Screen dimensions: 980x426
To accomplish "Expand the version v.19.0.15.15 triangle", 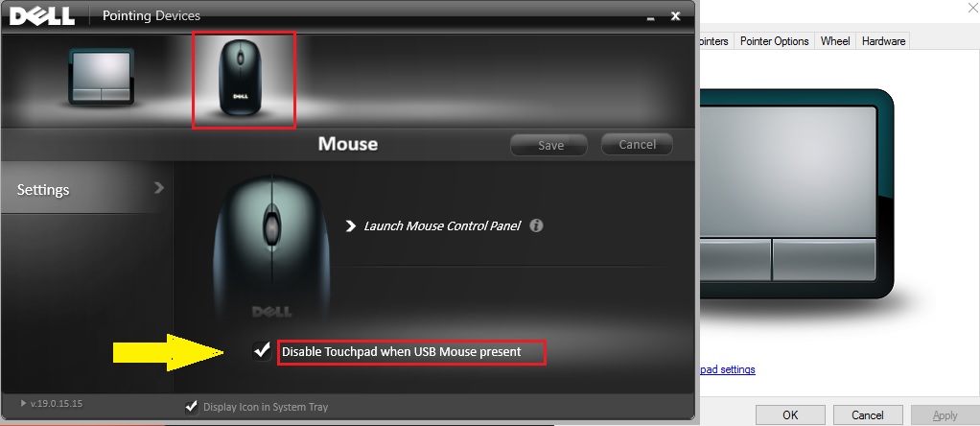I will click(x=24, y=404).
